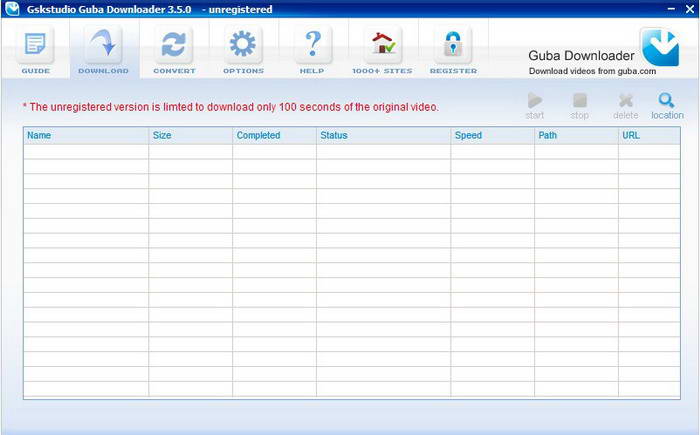Click the stop download button
Image resolution: width=700 pixels, height=435 pixels.
[579, 106]
